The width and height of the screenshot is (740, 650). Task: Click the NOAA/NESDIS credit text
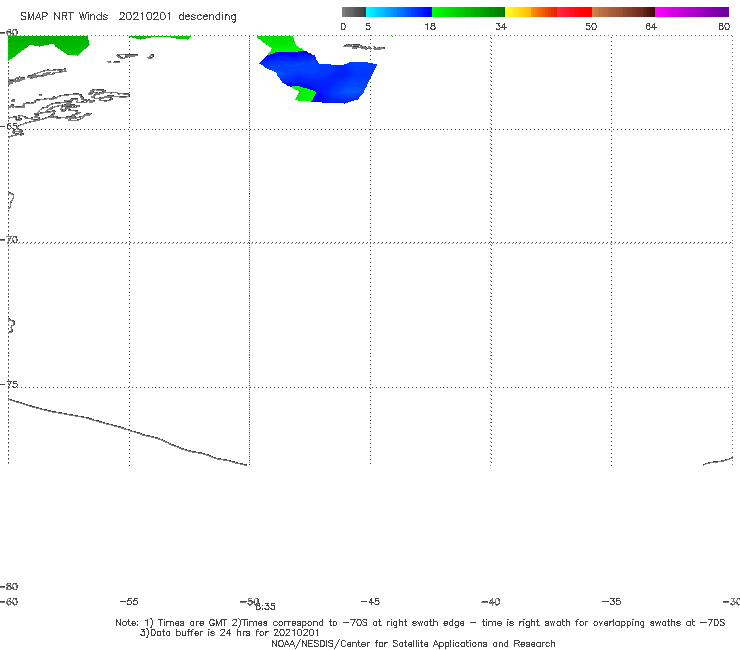tap(413, 643)
